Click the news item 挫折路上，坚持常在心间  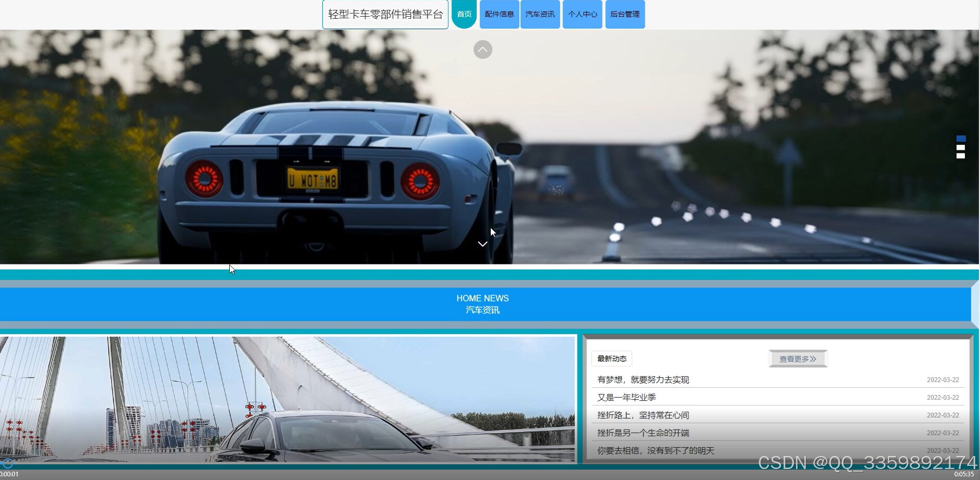click(x=642, y=415)
